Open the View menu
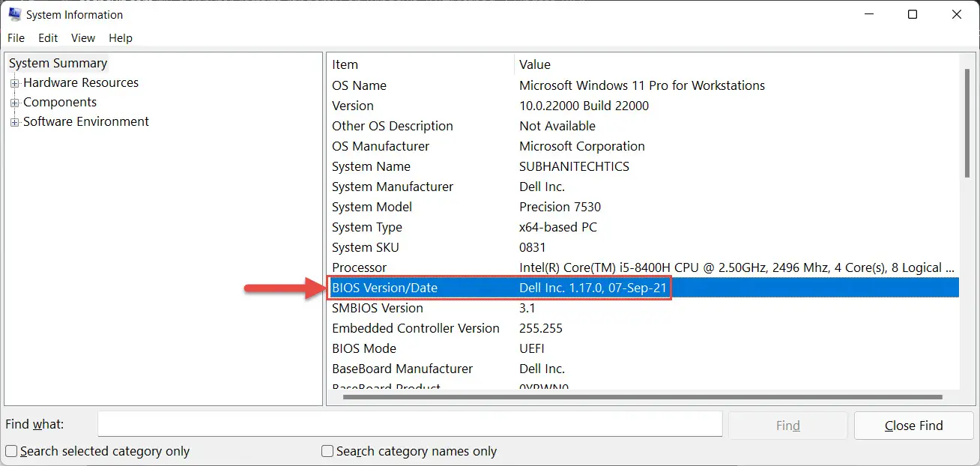The height and width of the screenshot is (466, 980). (x=82, y=37)
